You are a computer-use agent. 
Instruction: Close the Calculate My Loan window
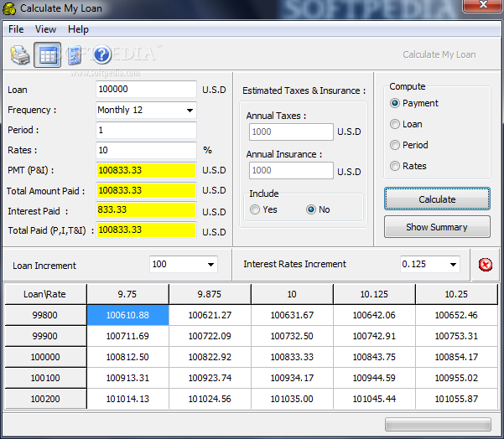coord(483,4)
